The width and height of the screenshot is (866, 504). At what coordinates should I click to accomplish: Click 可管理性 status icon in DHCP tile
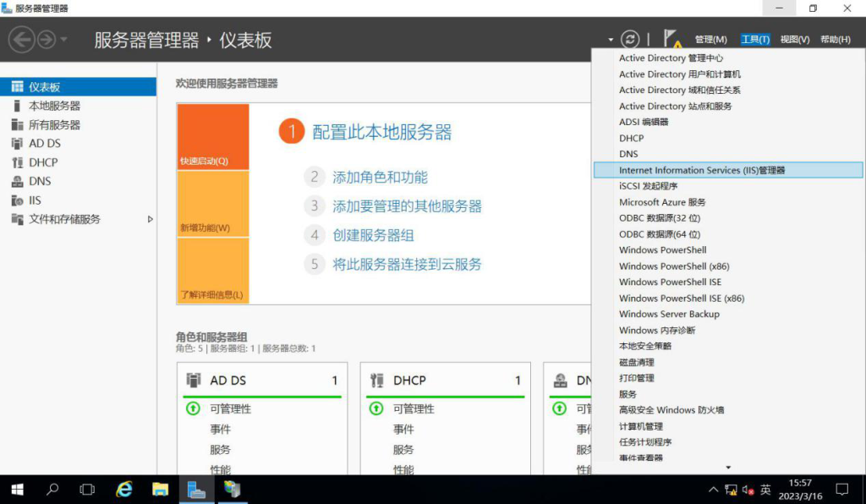click(376, 408)
